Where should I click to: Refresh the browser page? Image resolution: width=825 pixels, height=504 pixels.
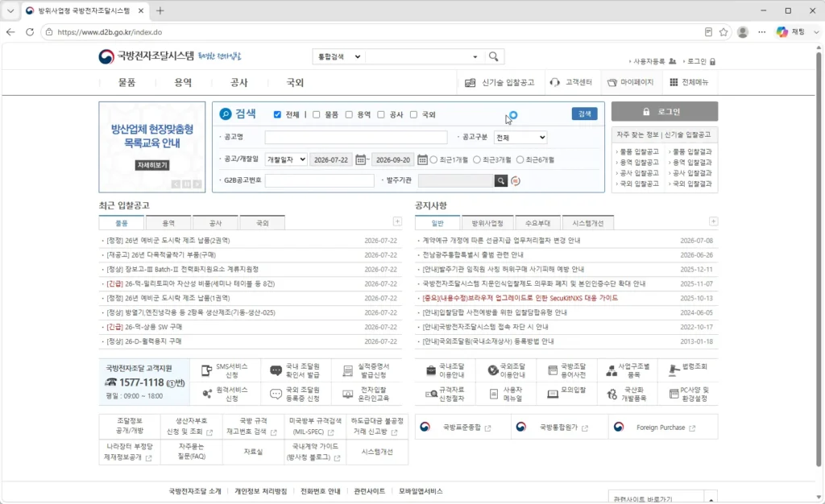click(30, 32)
